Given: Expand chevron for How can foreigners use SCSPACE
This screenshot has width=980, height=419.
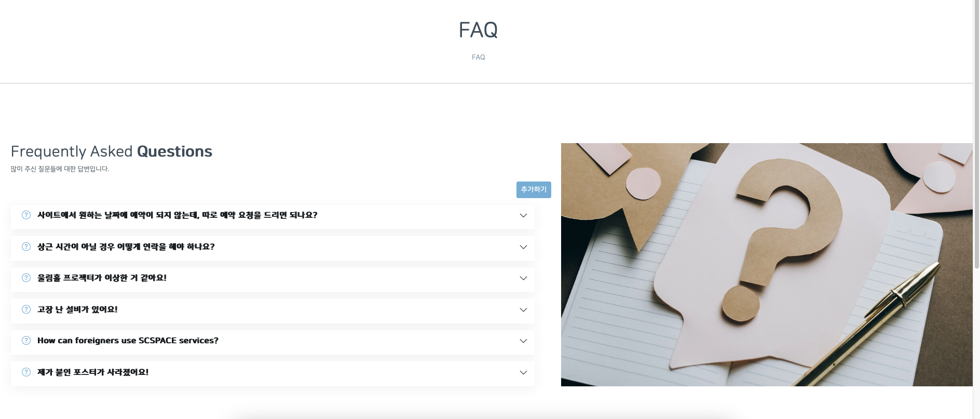Looking at the screenshot, I should (523, 341).
